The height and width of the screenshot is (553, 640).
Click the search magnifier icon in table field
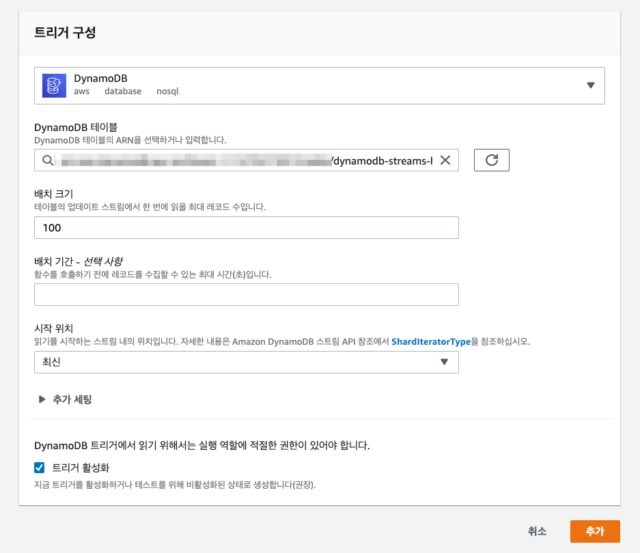tap(48, 160)
